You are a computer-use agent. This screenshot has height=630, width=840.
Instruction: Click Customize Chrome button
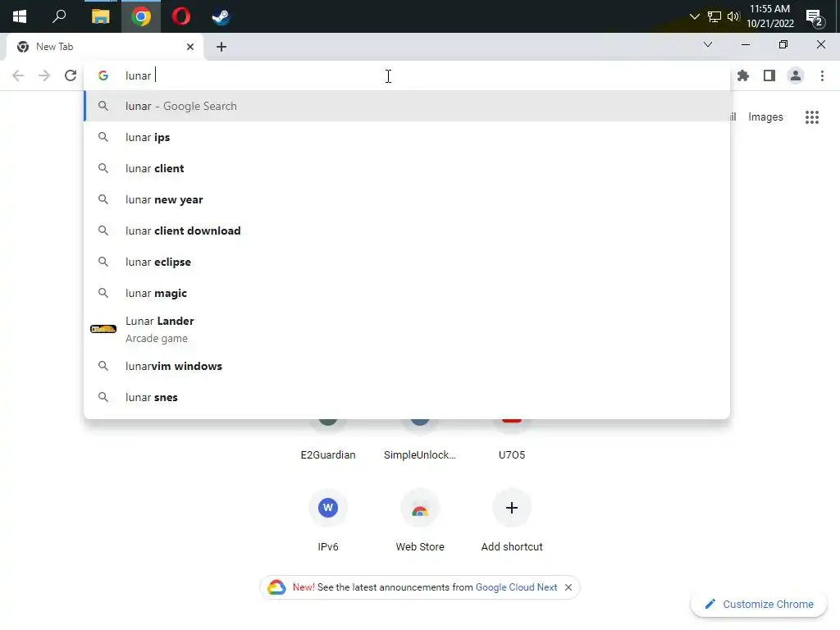click(x=759, y=604)
